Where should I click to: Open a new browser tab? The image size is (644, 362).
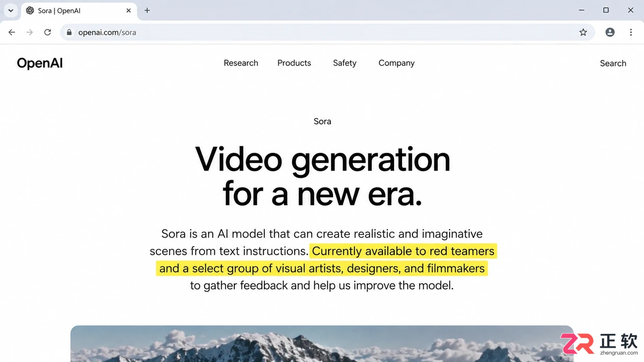[147, 10]
